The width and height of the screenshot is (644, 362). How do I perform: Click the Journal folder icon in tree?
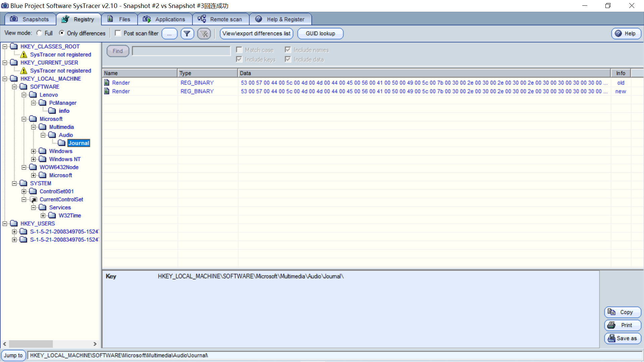(62, 143)
